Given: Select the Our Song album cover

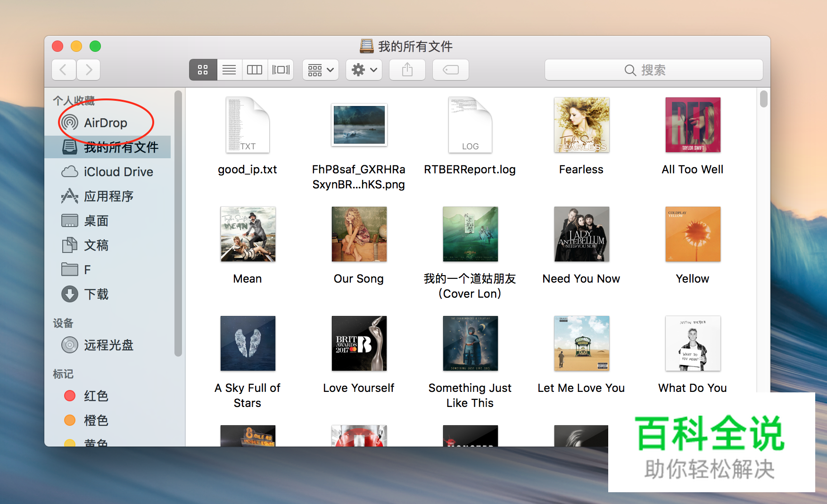Looking at the screenshot, I should tap(359, 234).
